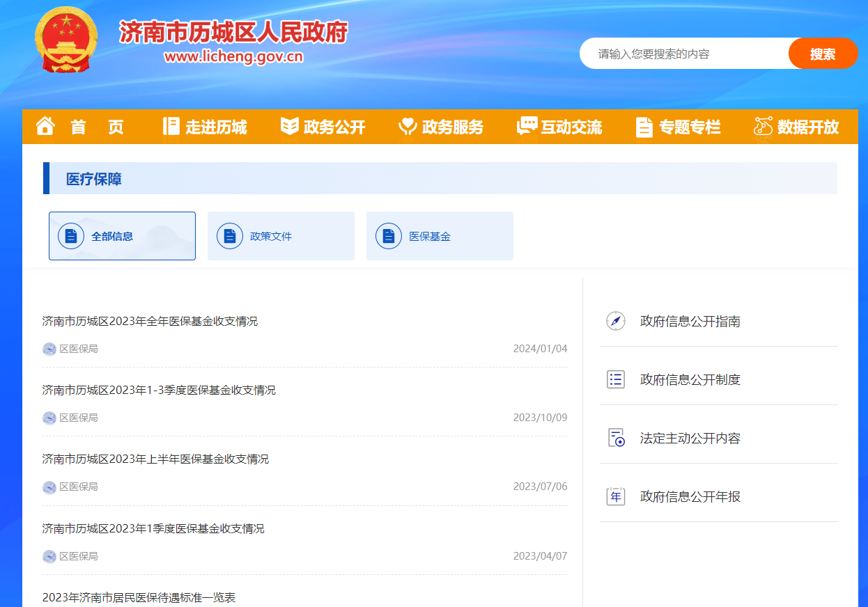Open 政府信息公开指南 link

point(690,321)
